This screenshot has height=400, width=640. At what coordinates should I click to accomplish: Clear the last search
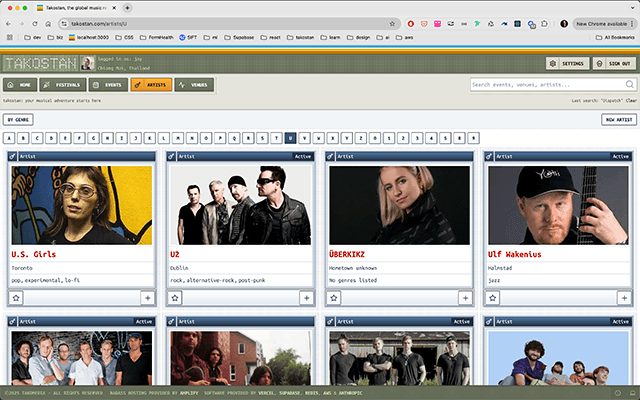[x=631, y=100]
